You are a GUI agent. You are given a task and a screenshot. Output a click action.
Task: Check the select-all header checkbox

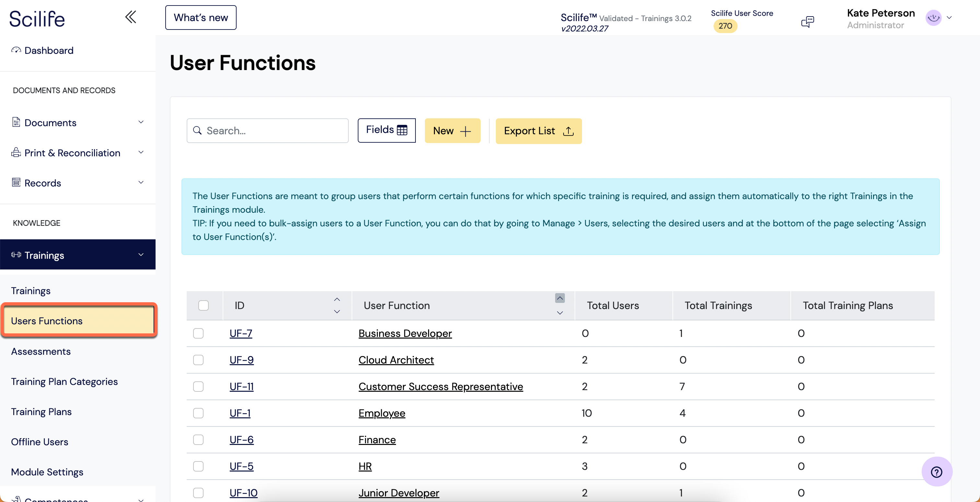pos(204,305)
